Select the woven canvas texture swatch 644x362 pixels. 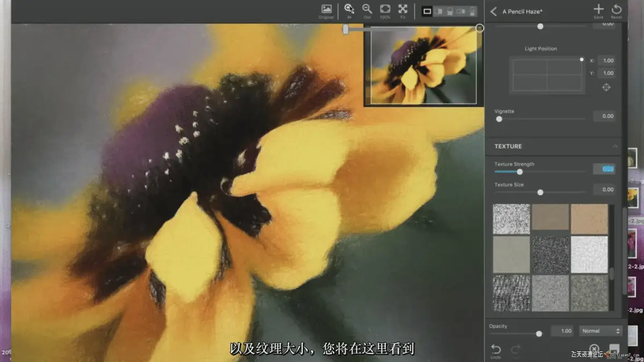pyautogui.click(x=511, y=293)
